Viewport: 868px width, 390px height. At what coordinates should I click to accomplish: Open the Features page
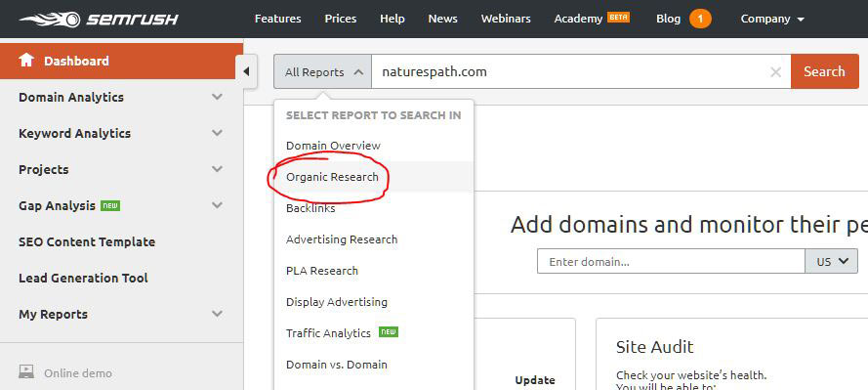pos(278,19)
